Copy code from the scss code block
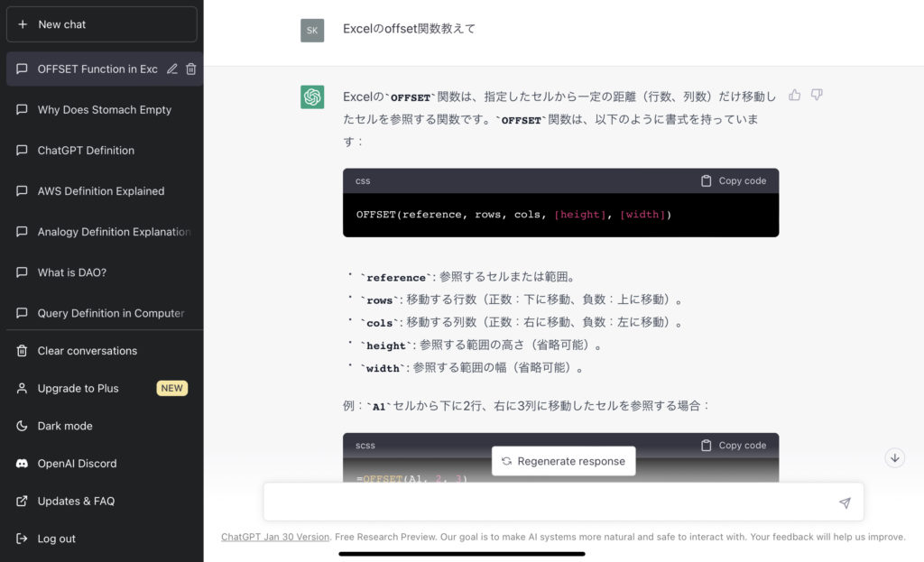Screen dimensions: 924x562 pos(733,445)
